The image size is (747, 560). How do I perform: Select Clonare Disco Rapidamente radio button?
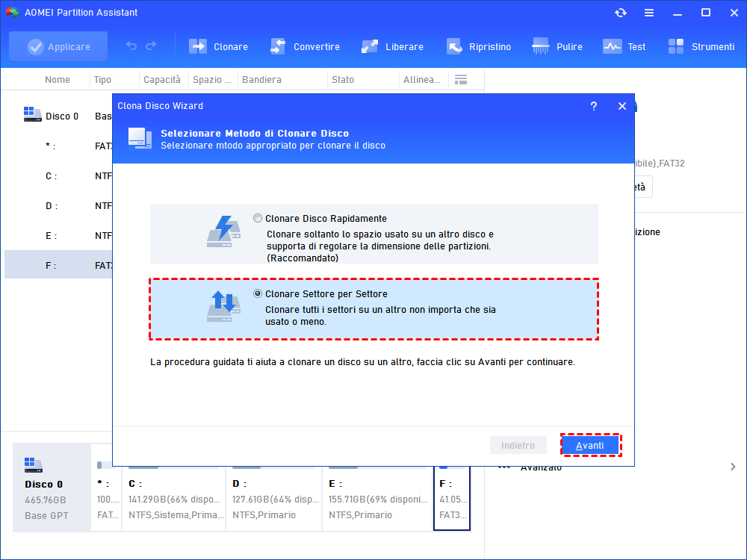click(x=258, y=218)
